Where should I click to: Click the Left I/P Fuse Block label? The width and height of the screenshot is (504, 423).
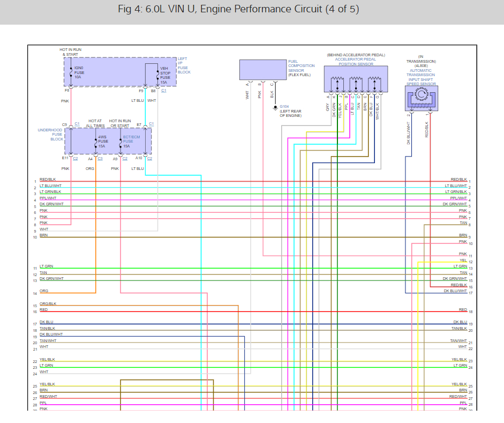[x=184, y=65]
